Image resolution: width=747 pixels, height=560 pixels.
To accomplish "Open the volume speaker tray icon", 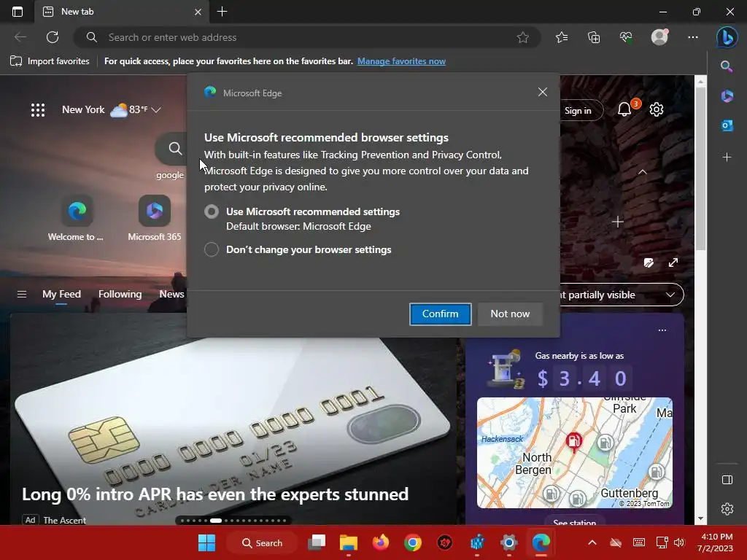I will tap(679, 542).
